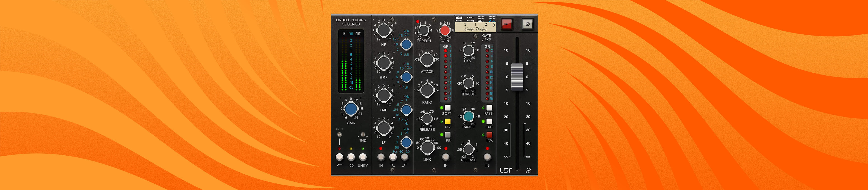Toggle the red INV. button
Viewport: 868px width, 190px height.
click(489, 135)
